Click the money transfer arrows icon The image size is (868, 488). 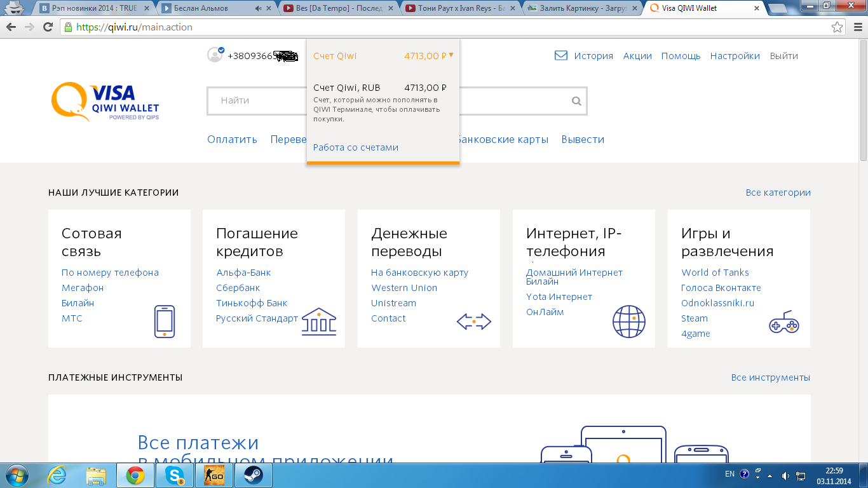tap(474, 322)
